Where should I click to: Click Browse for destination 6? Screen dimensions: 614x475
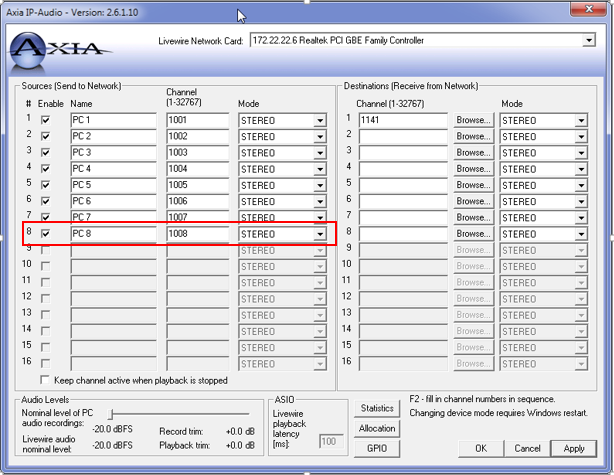[473, 201]
